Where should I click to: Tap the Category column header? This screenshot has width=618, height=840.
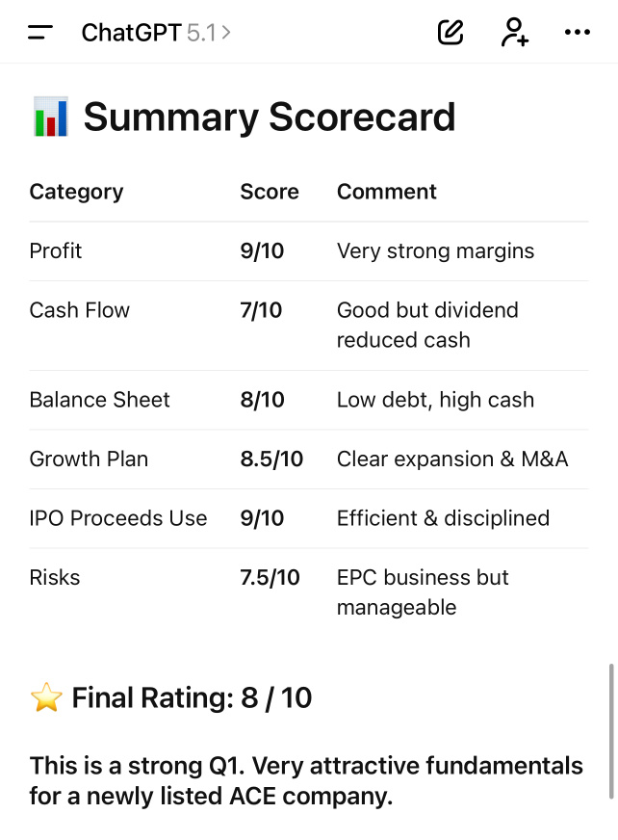point(76,192)
